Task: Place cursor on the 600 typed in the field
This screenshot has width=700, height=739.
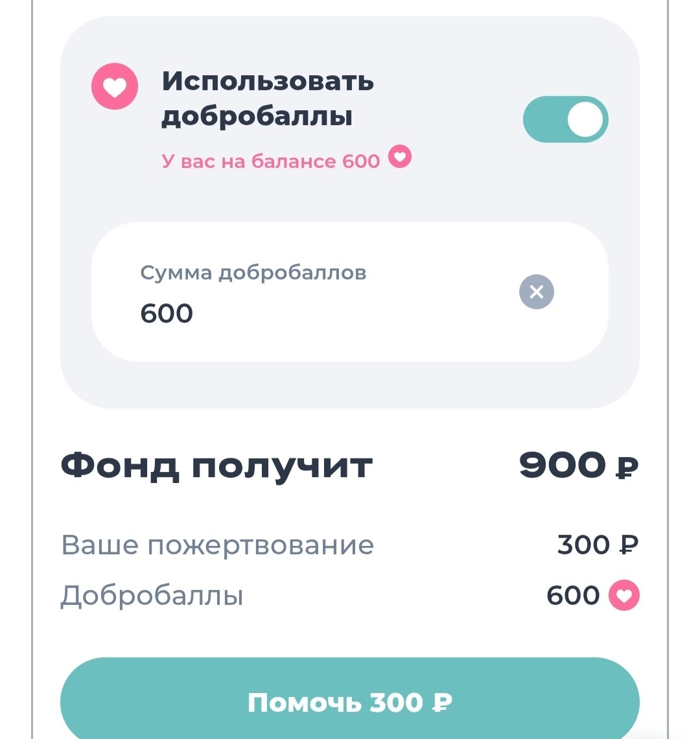Action: (167, 314)
